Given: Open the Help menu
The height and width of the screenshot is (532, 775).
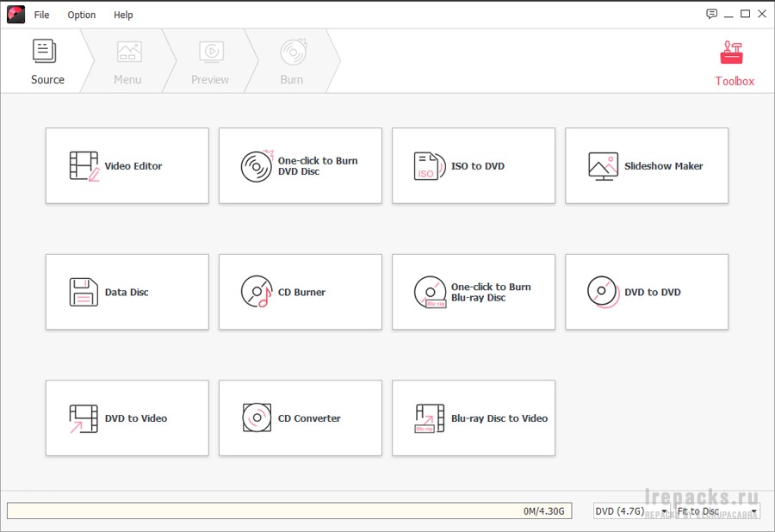Looking at the screenshot, I should pyautogui.click(x=123, y=15).
